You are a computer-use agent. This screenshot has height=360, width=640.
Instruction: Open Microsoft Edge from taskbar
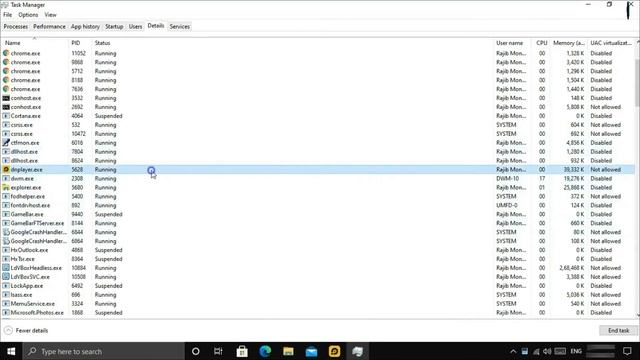coord(265,351)
